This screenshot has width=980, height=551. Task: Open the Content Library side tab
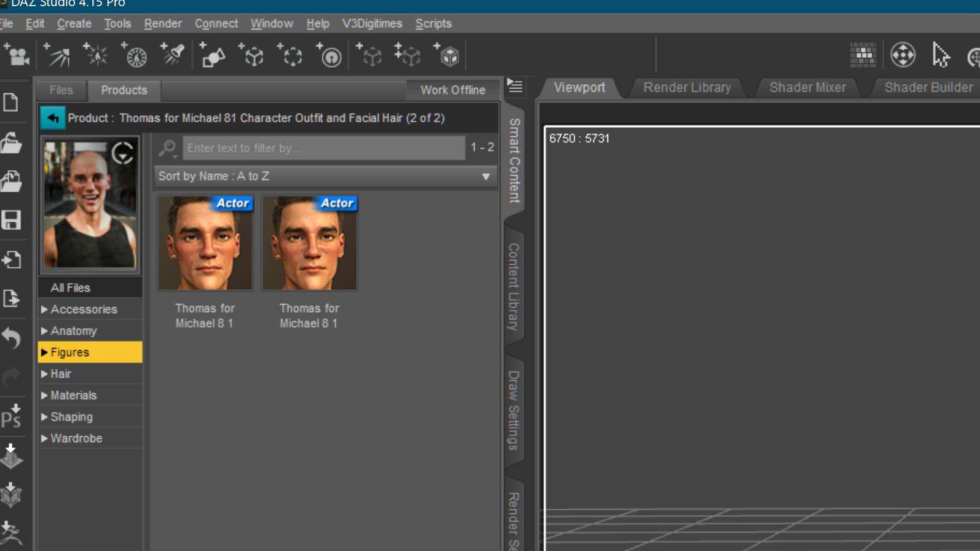(x=514, y=287)
